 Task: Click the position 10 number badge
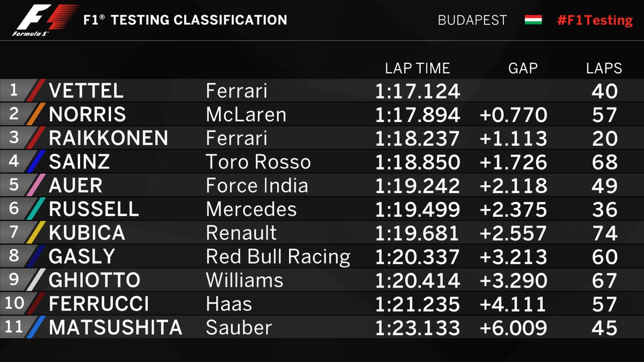pos(14,304)
